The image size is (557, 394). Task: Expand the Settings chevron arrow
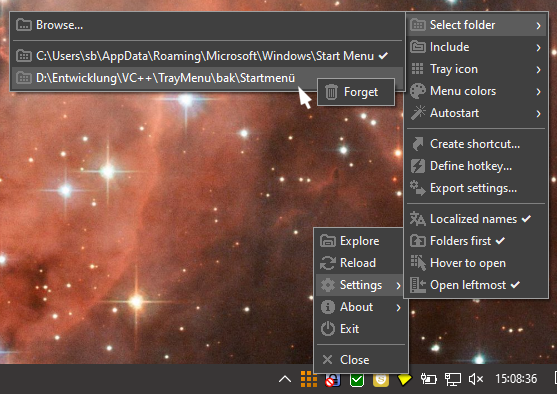pyautogui.click(x=398, y=285)
